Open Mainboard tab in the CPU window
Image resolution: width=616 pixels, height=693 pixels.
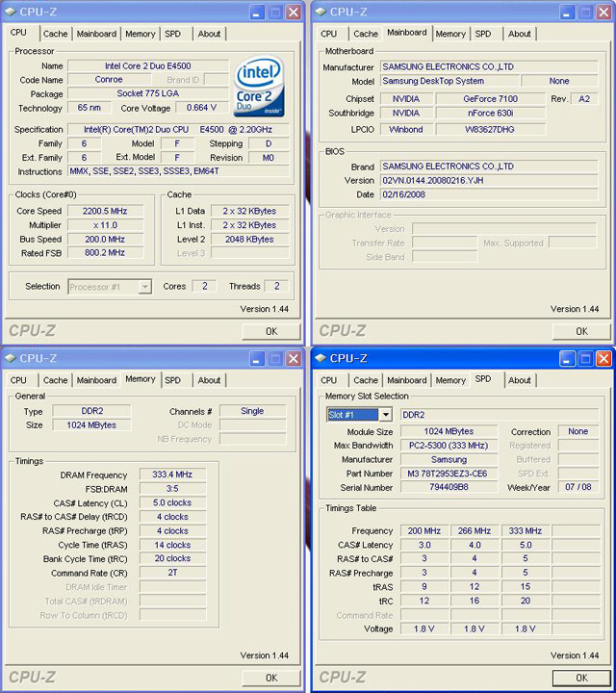click(96, 34)
